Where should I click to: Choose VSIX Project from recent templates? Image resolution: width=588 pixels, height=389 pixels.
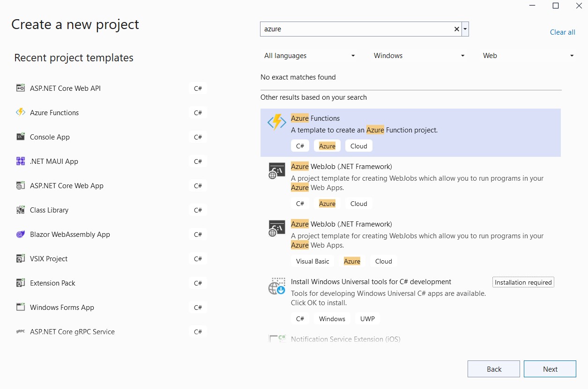coord(112,258)
